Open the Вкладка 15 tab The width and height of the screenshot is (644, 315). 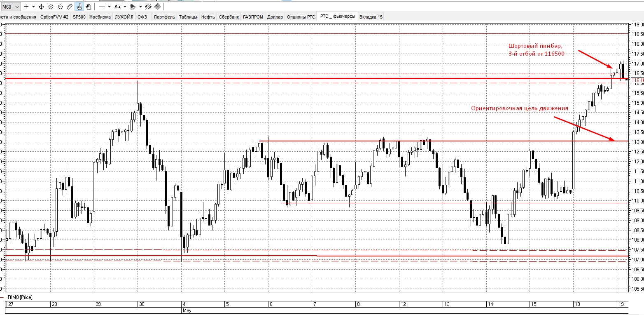pyautogui.click(x=371, y=17)
